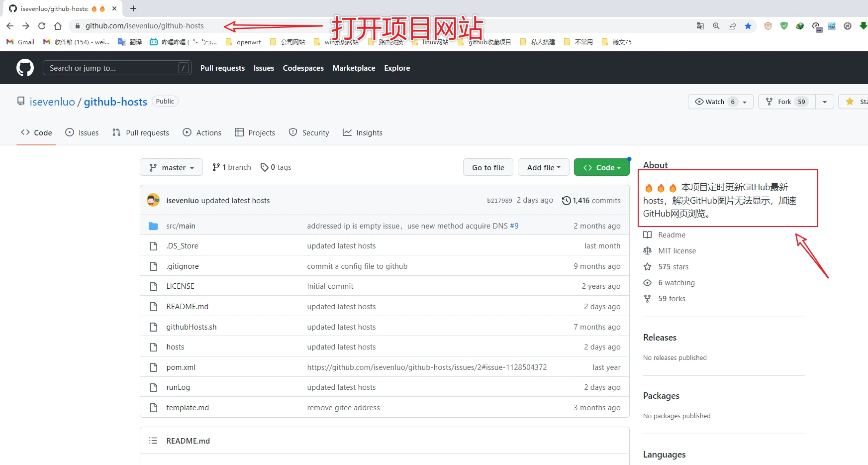Click the fork icon beside 59 forks
This screenshot has height=465, width=868.
647,299
